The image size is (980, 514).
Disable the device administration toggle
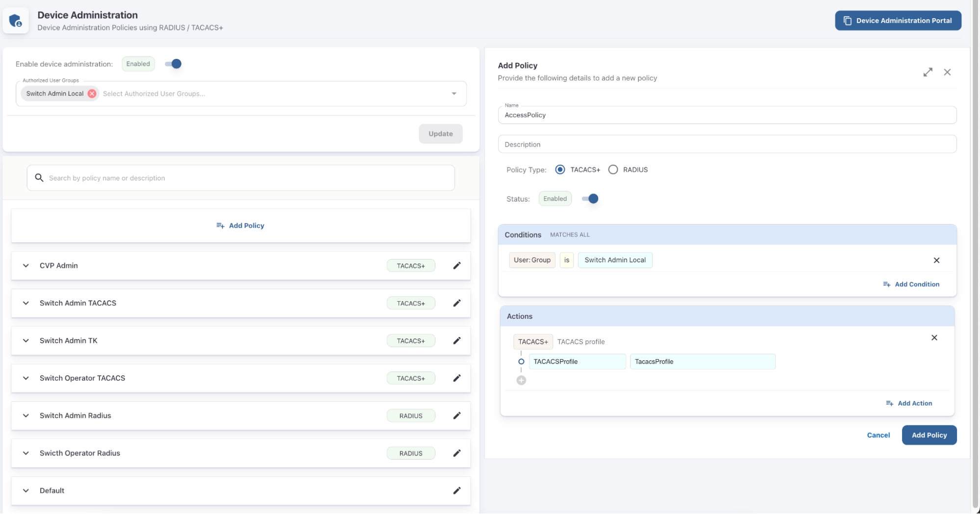(173, 64)
